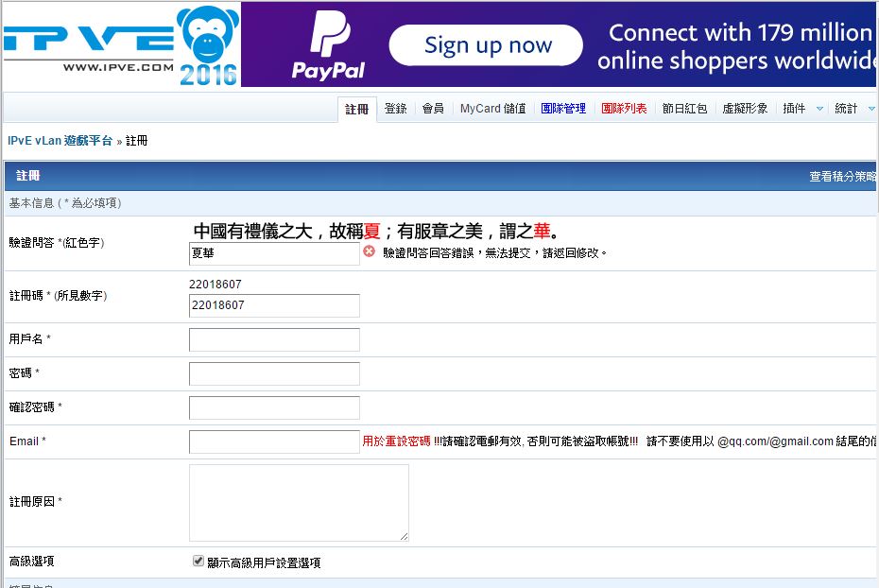The image size is (879, 588).
Task: Click the 註冊原因 label
Action: tap(35, 501)
